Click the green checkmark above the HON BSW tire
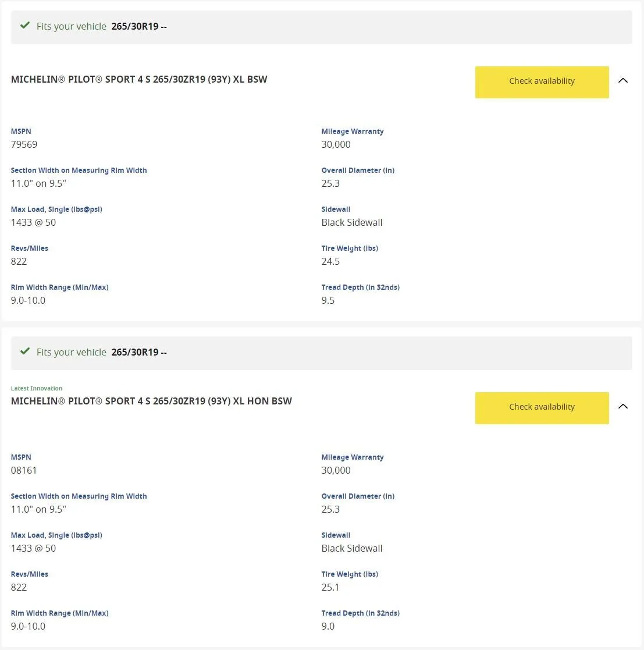 (x=25, y=351)
